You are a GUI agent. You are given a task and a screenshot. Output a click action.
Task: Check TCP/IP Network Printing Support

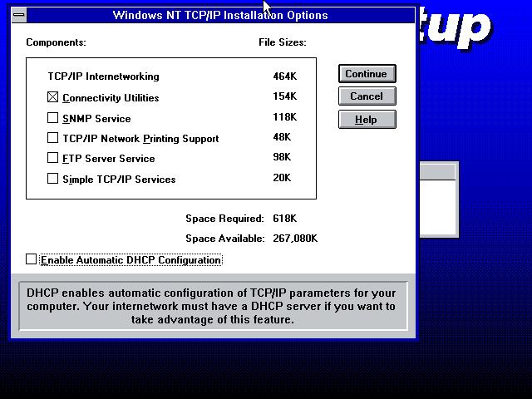tap(52, 138)
